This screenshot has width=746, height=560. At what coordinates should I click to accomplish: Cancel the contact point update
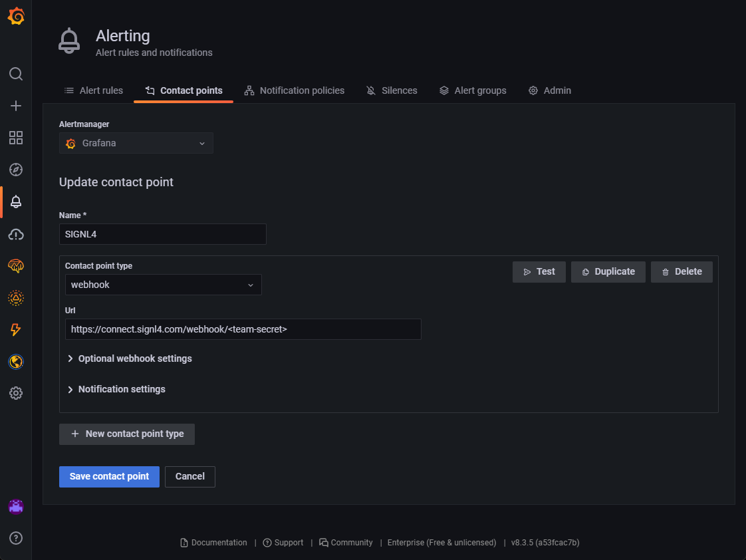(190, 477)
